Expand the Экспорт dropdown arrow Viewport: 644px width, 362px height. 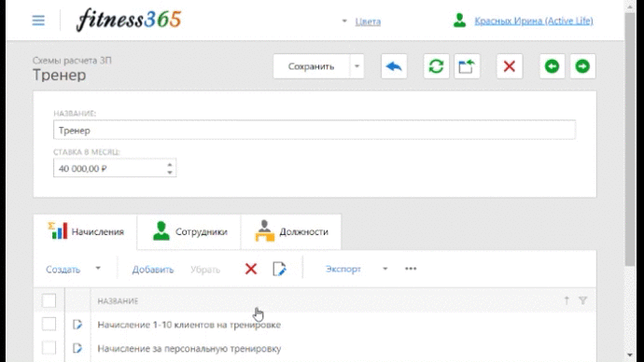[385, 269]
